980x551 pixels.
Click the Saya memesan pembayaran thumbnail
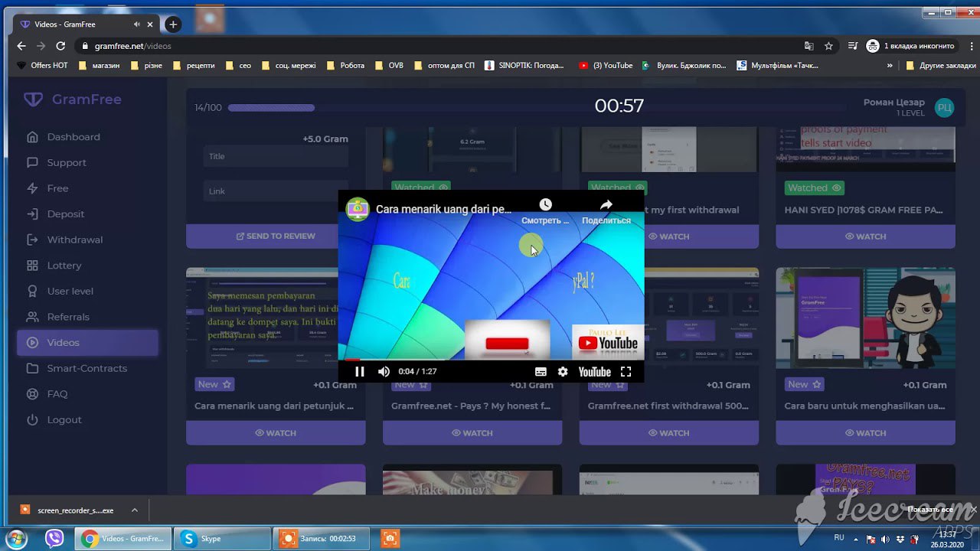(262, 318)
